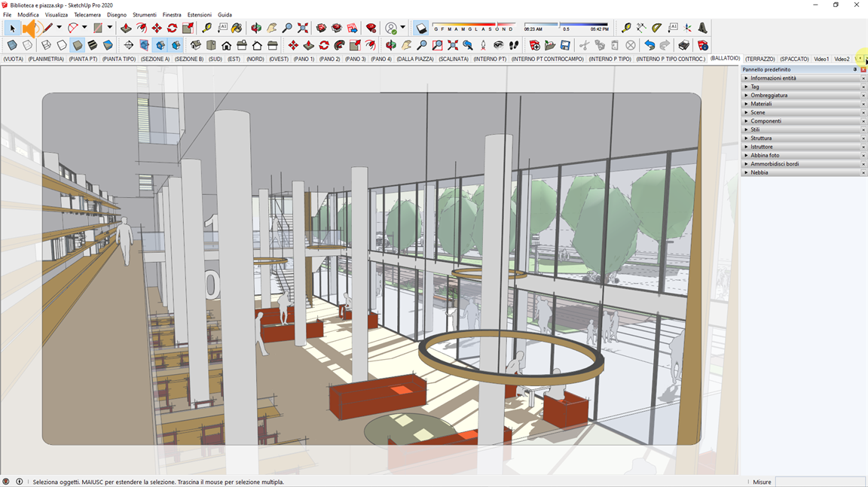This screenshot has width=868, height=487.
Task: Open Extension Manager ruby icon
Action: tap(371, 28)
